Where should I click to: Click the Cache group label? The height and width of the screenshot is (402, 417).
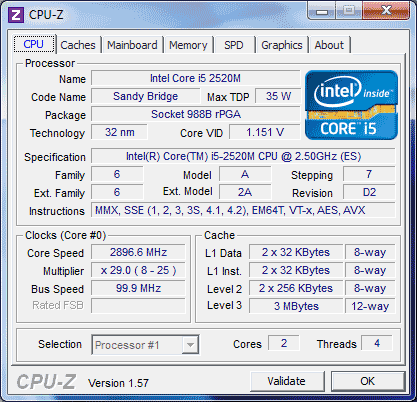(219, 235)
